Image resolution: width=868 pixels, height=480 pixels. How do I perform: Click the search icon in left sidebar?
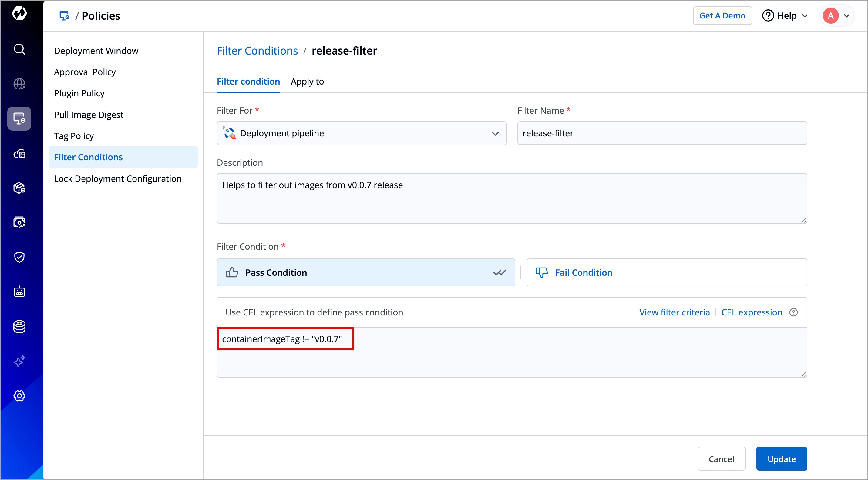19,49
